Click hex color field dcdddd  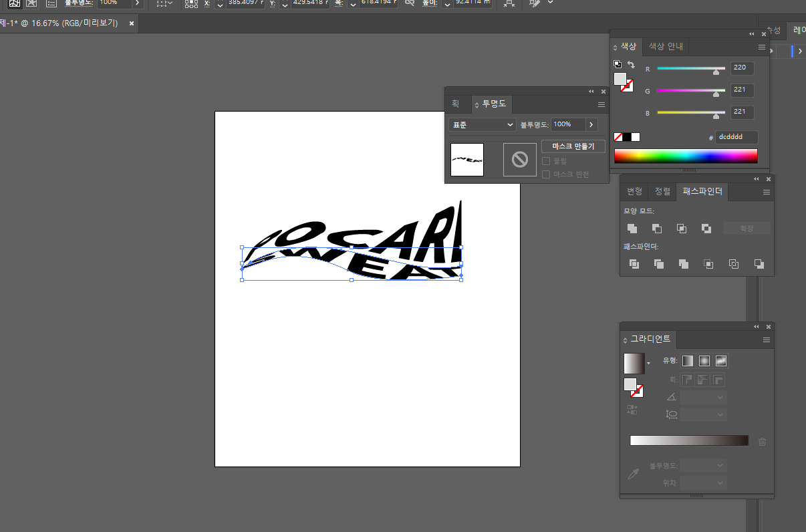736,137
